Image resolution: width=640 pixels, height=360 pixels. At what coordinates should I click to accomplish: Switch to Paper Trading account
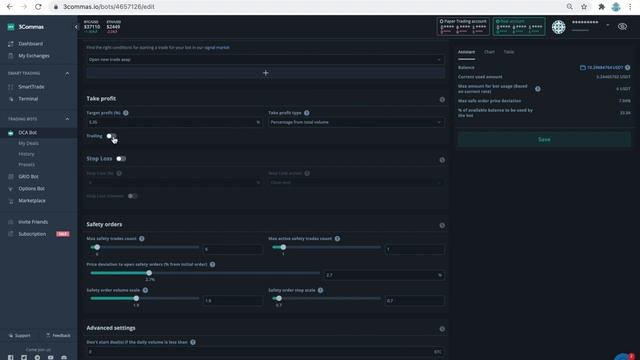coord(463,27)
